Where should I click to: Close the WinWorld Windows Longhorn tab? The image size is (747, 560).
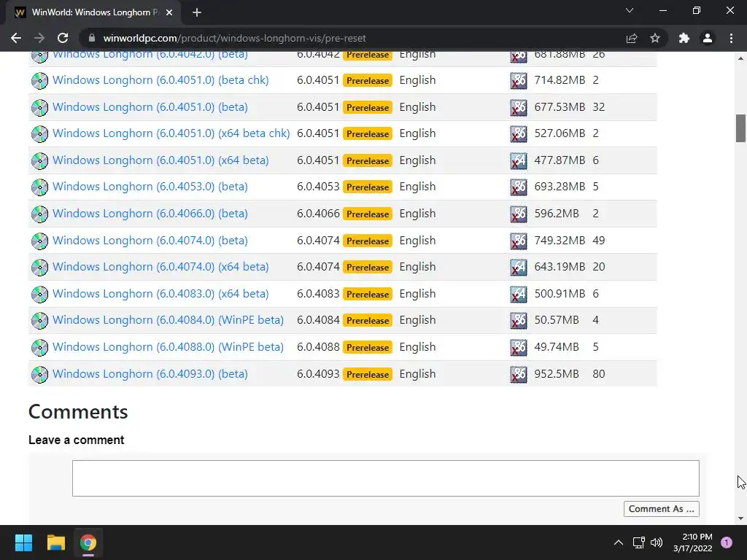tap(169, 12)
